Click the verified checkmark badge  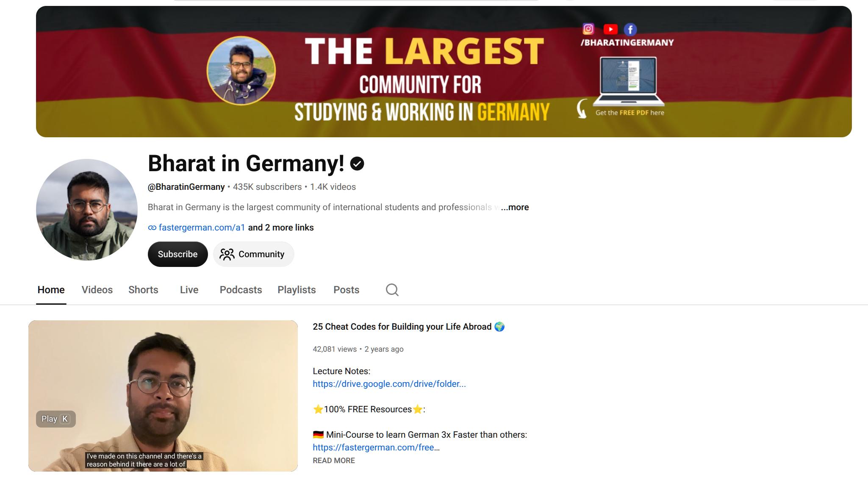tap(357, 164)
